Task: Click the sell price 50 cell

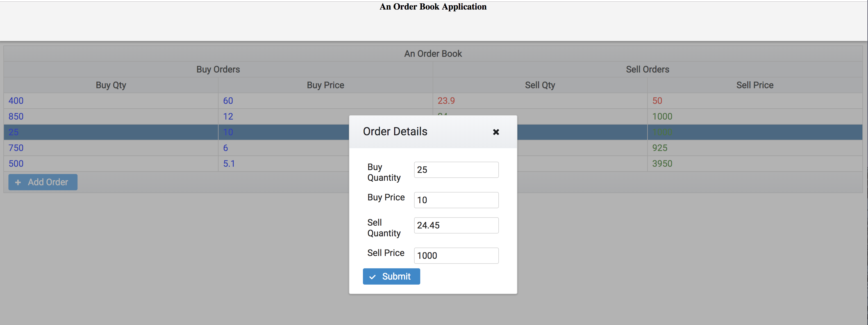Action: (657, 101)
